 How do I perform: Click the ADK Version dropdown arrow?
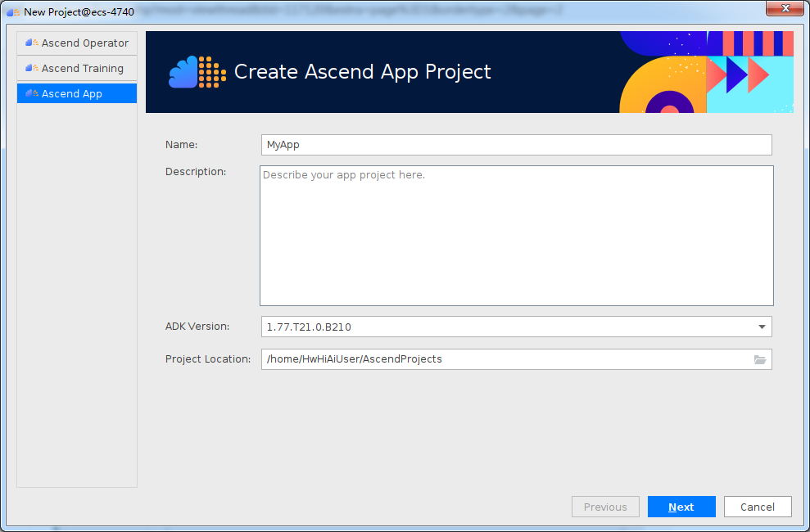(x=762, y=327)
